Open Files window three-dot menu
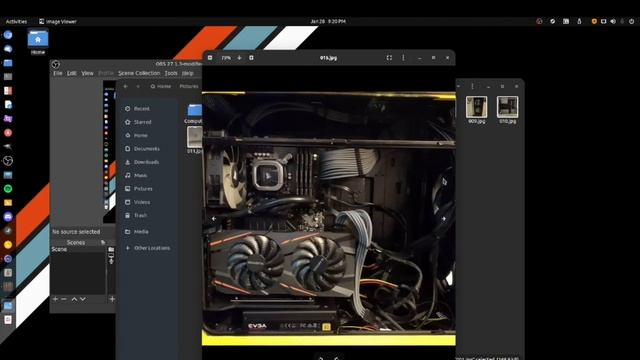Viewport: 640px width, 360px height. (x=472, y=87)
